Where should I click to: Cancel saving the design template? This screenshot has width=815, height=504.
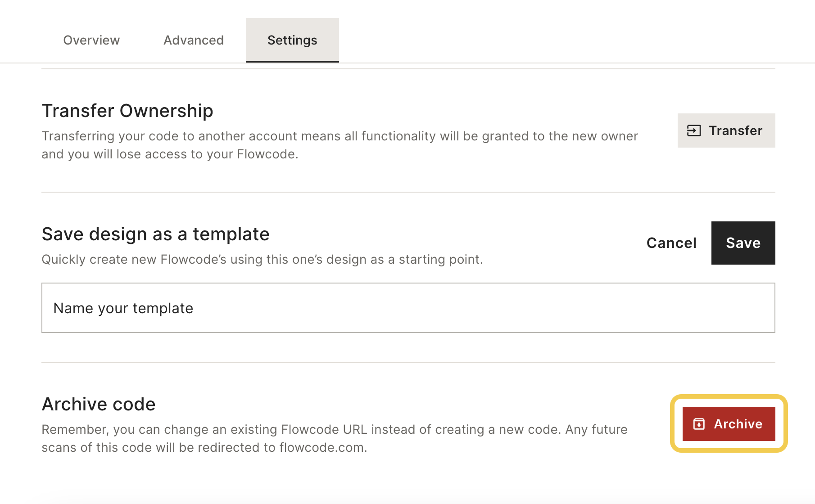pyautogui.click(x=671, y=243)
